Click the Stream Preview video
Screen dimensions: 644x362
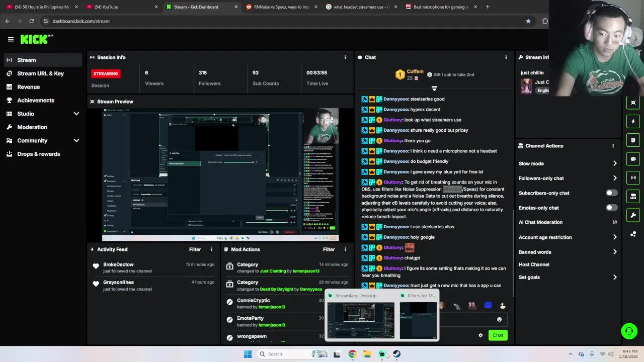(x=220, y=175)
